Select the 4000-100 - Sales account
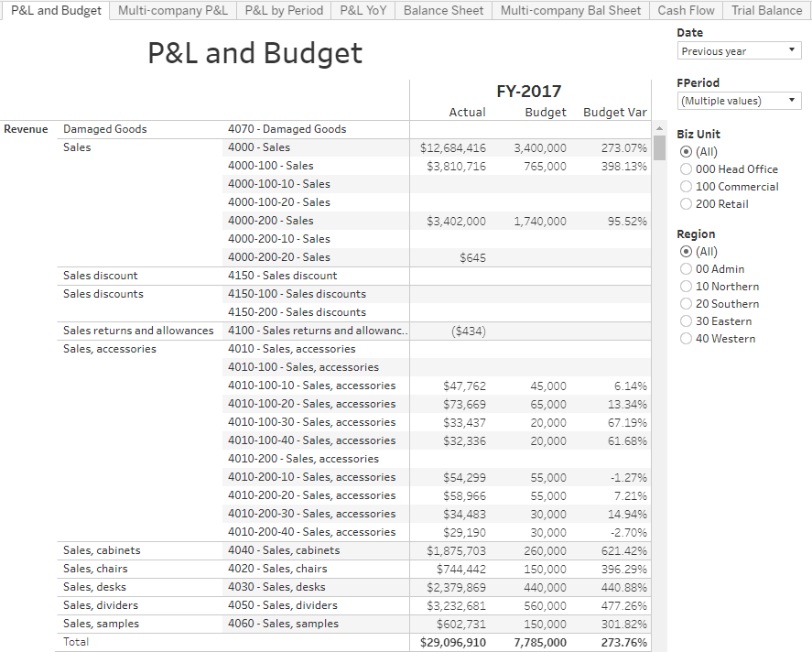This screenshot has height=652, width=812. pos(271,166)
